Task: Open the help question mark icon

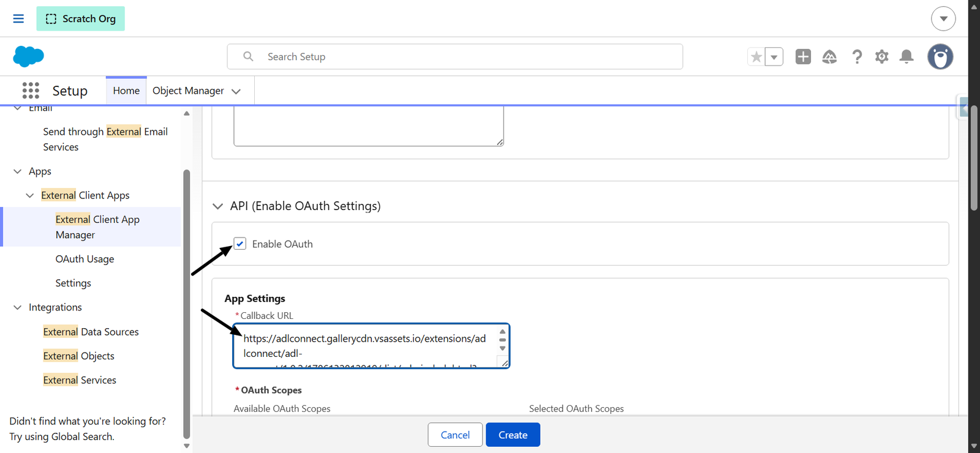Action: tap(857, 57)
